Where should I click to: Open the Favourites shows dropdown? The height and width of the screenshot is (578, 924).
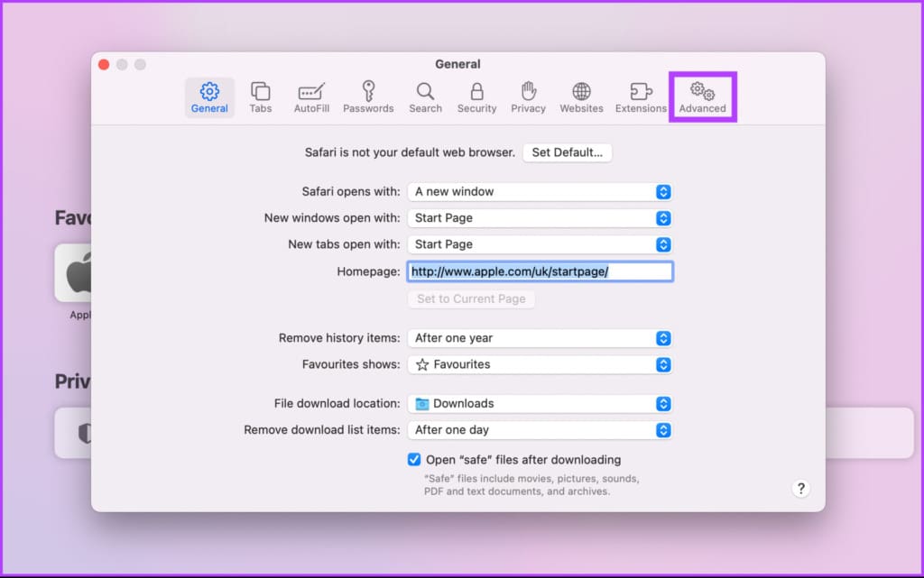pos(540,364)
